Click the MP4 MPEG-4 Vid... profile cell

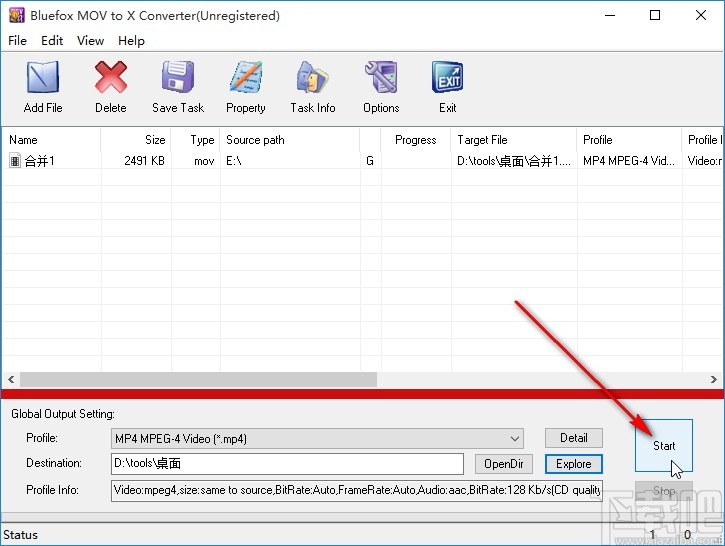click(x=629, y=161)
